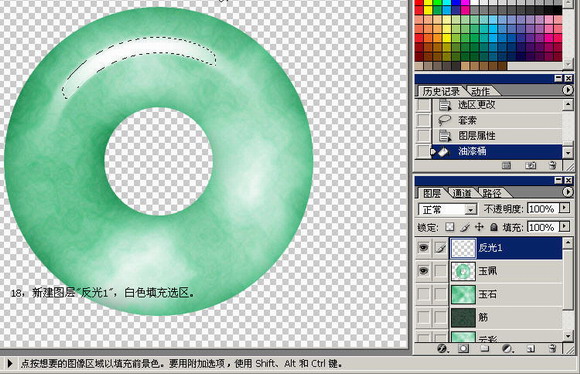Switch to the 通道 tab

pos(462,193)
